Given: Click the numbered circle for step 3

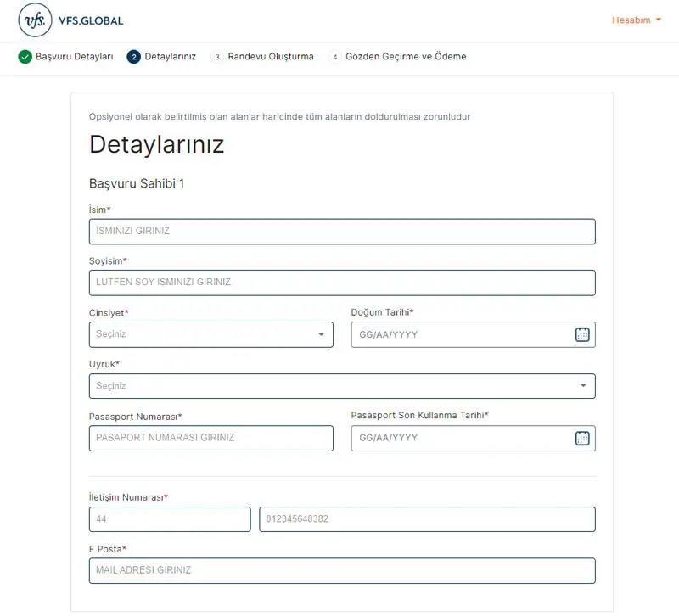Looking at the screenshot, I should pyautogui.click(x=217, y=56).
